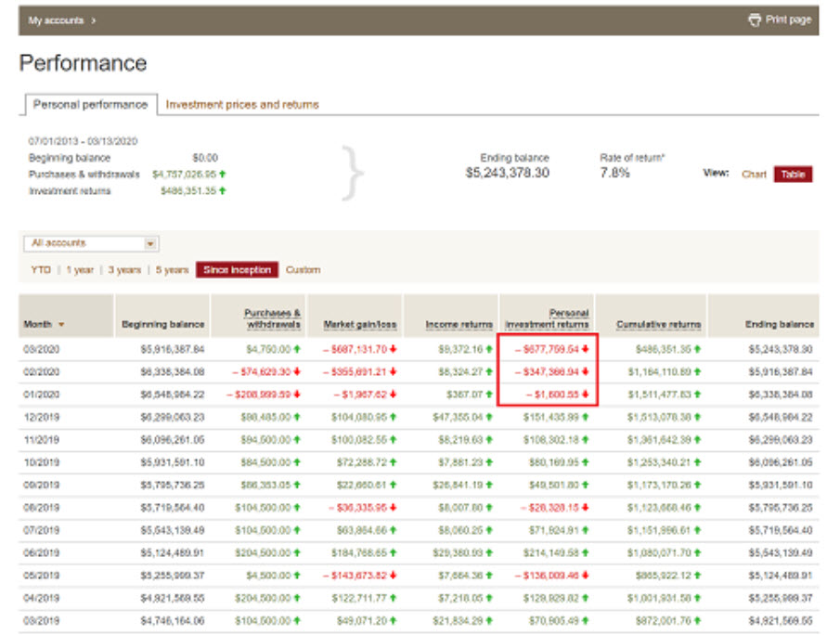Select the Table view button
The height and width of the screenshot is (635, 840).
pyautogui.click(x=793, y=175)
